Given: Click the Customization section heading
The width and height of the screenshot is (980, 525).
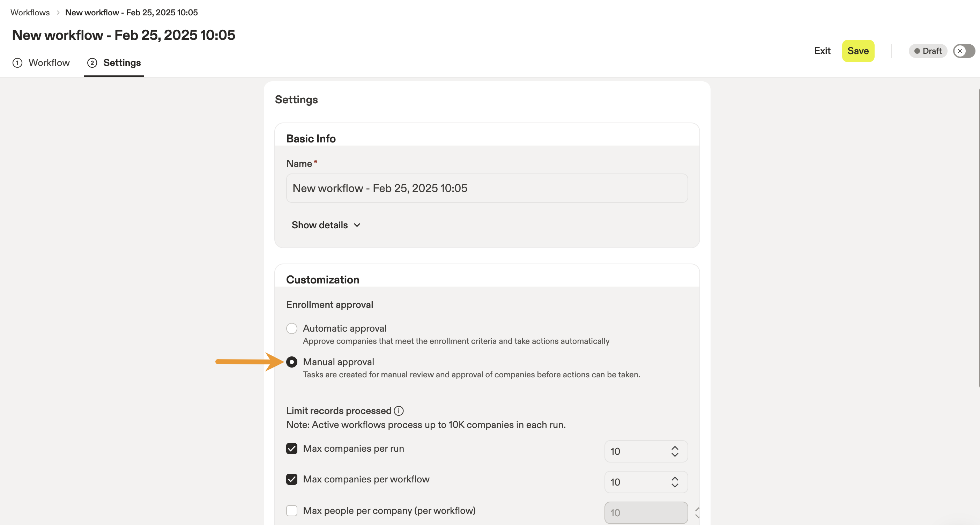Looking at the screenshot, I should 322,280.
